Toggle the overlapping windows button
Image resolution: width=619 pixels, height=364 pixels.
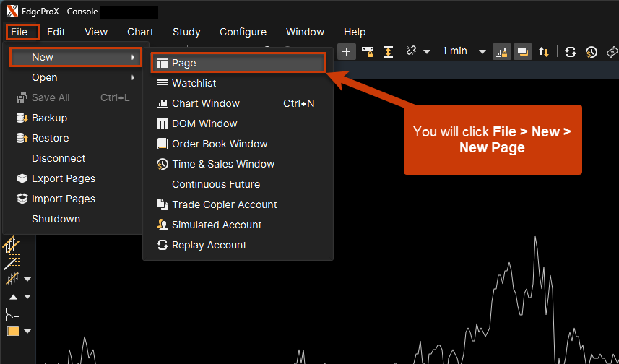tap(521, 51)
